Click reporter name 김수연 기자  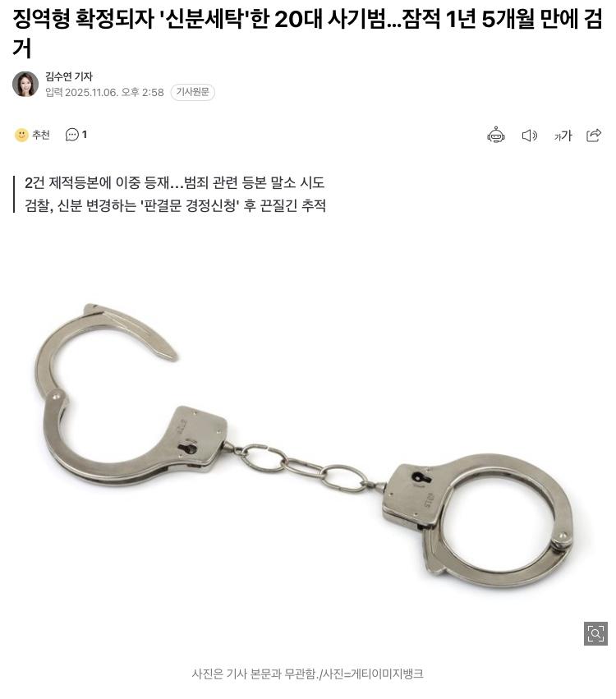click(x=69, y=76)
